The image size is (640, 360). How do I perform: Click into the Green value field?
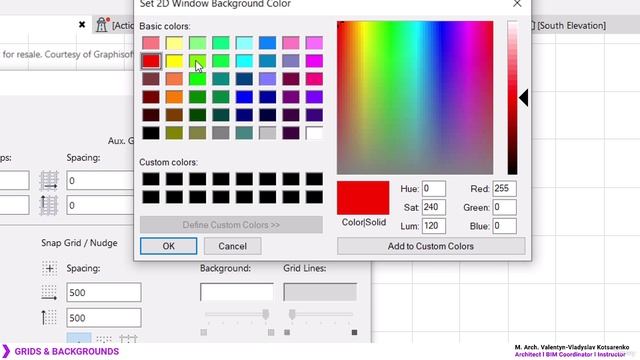tap(504, 207)
